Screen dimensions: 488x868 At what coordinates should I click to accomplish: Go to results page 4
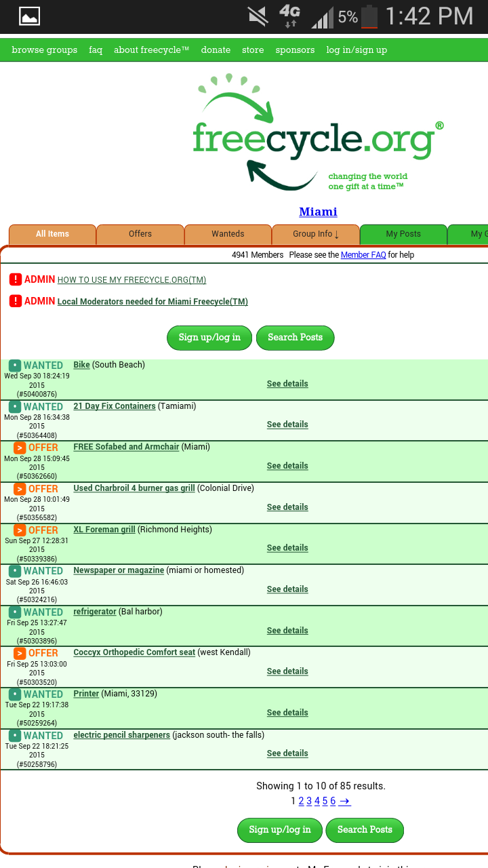pyautogui.click(x=317, y=801)
